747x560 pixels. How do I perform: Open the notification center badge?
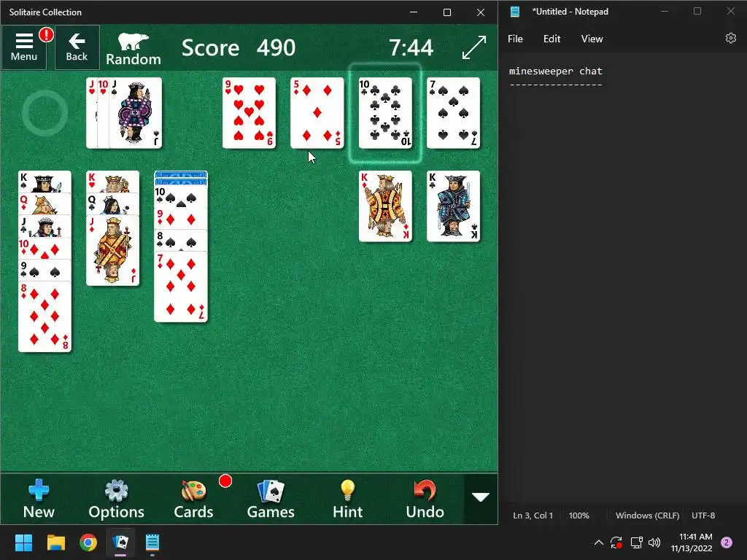point(727,542)
